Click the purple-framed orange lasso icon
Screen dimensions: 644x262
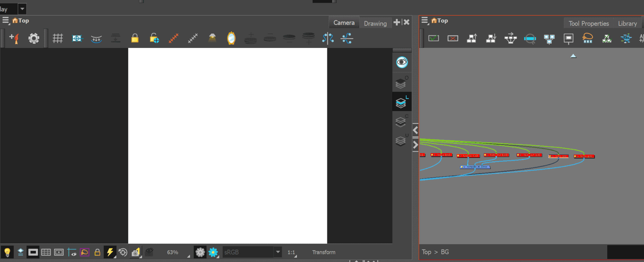click(x=85, y=252)
